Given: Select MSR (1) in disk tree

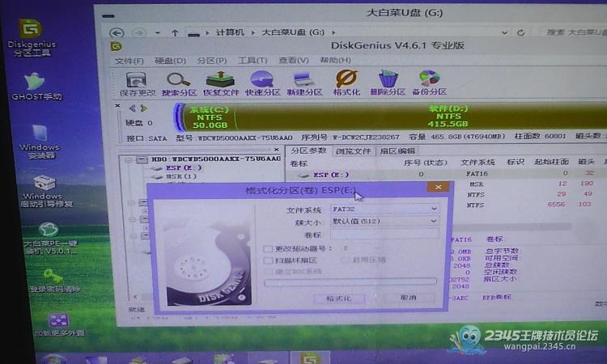Looking at the screenshot, I should pos(181,176).
